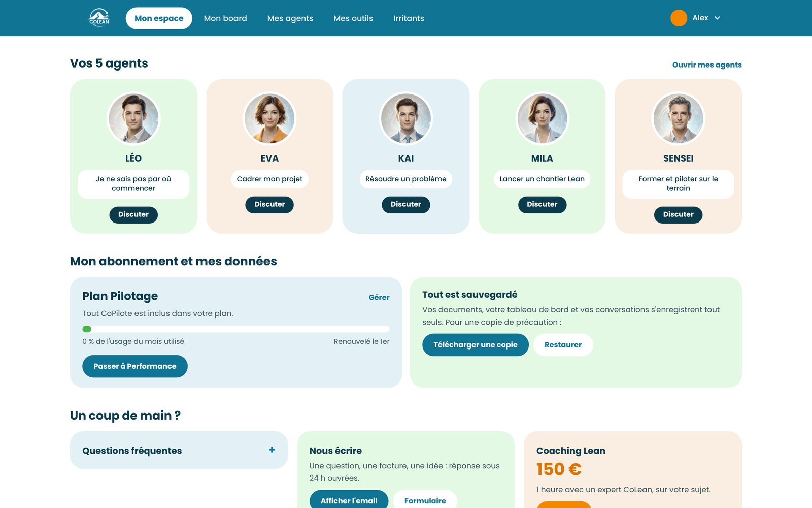
Task: Go to the Mes outils tab
Action: 353,18
